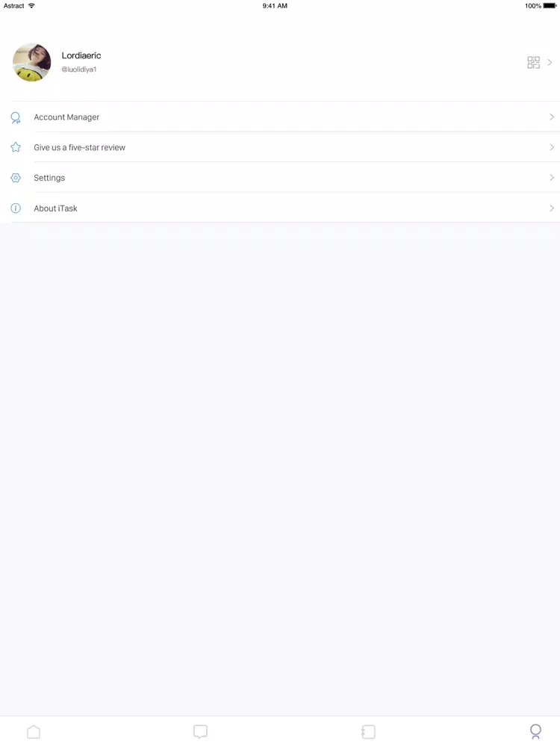Expand the five-star review row chevron

(552, 147)
